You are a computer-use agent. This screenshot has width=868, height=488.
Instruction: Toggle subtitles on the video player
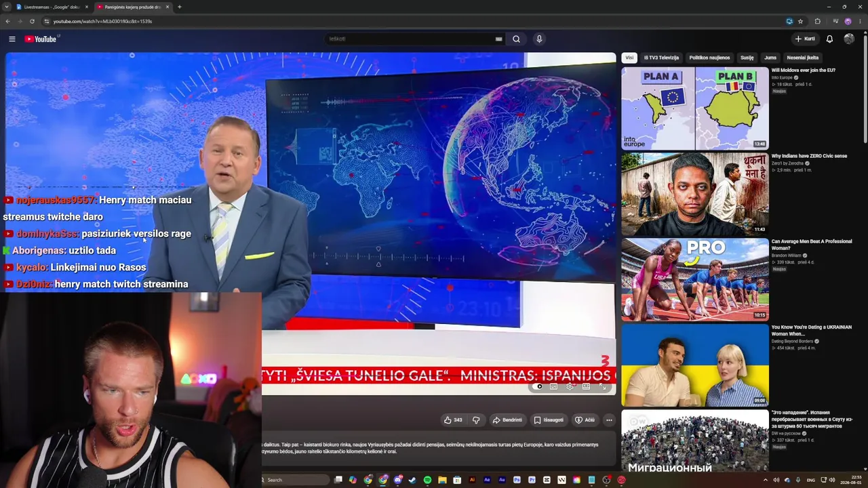point(554,386)
